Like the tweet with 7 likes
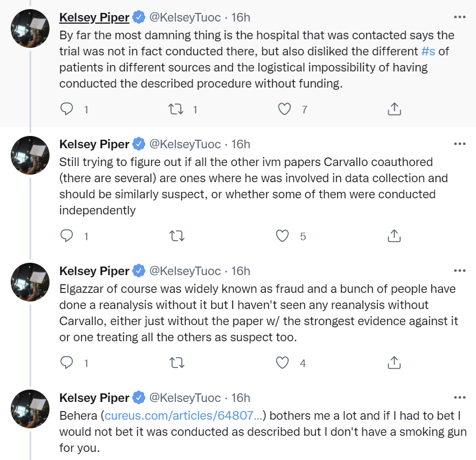The image size is (476, 460). click(285, 109)
